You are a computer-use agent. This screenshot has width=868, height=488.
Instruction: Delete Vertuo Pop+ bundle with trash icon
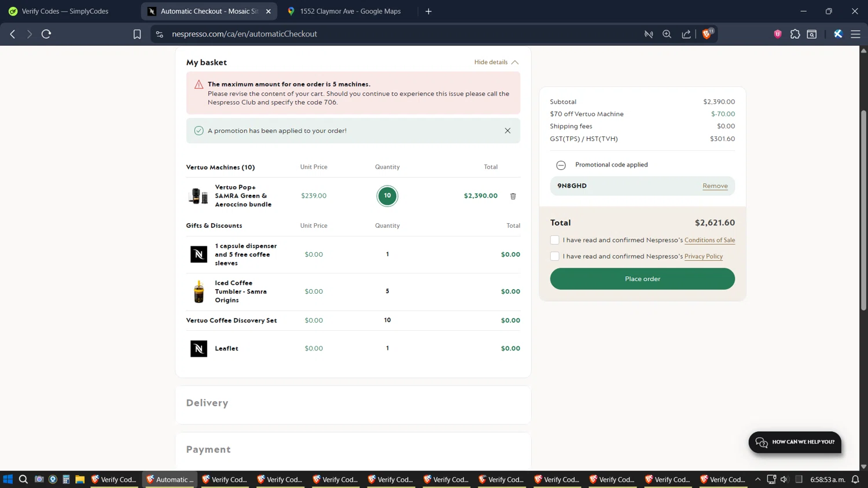click(513, 196)
